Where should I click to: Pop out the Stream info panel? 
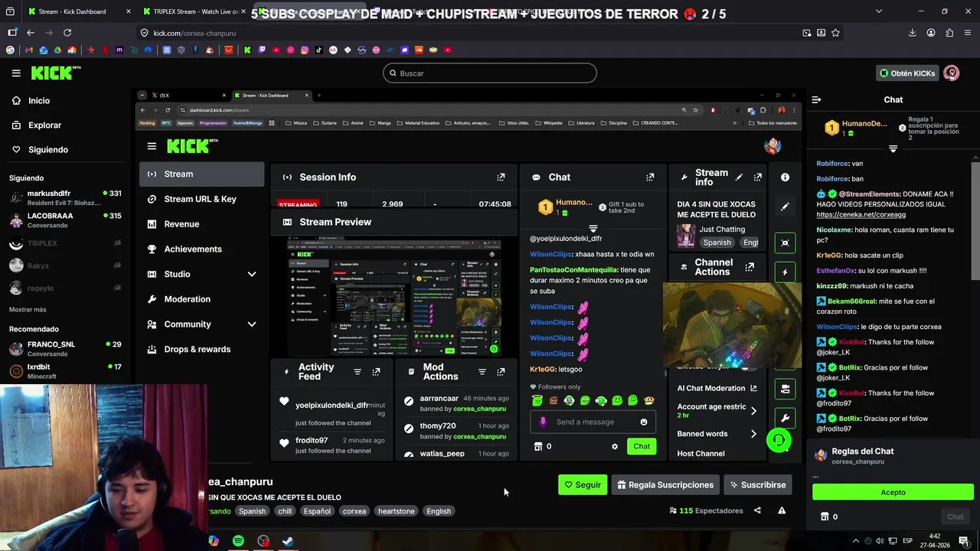click(x=757, y=177)
